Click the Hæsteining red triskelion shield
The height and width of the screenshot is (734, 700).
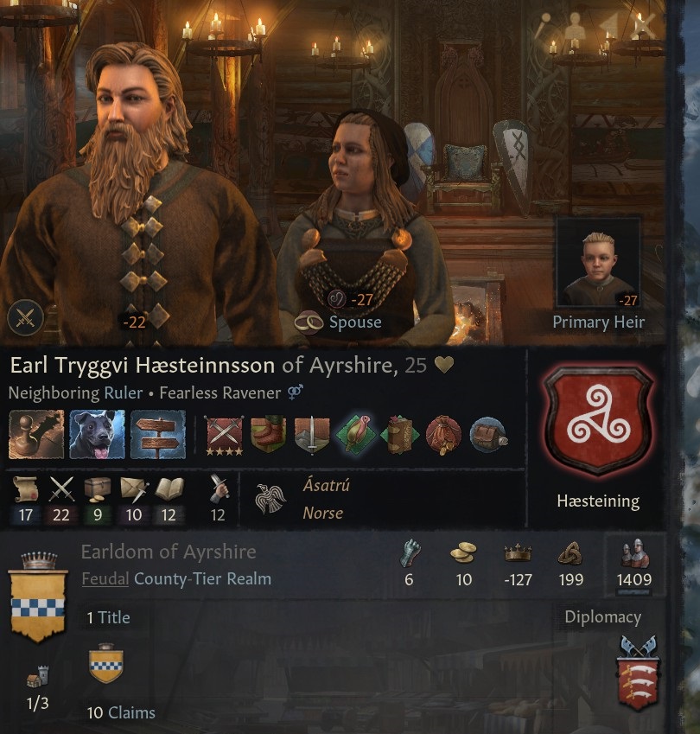(598, 420)
